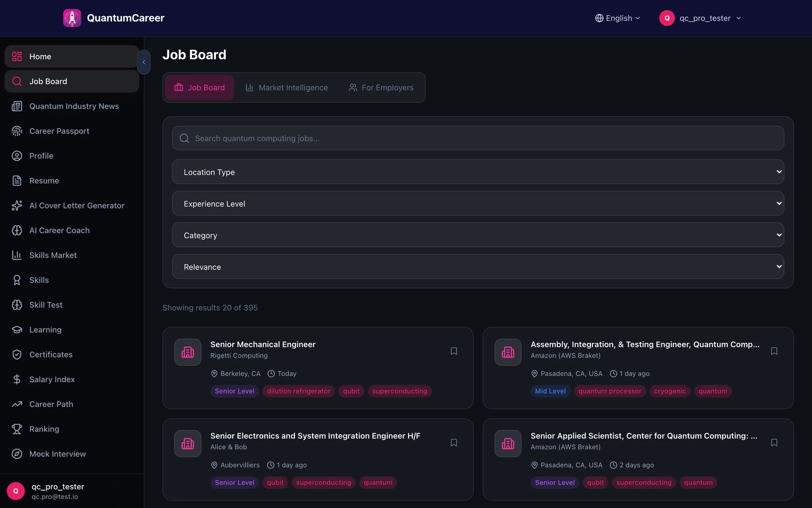Open the Category filter dropdown
812x508 pixels.
(478, 235)
